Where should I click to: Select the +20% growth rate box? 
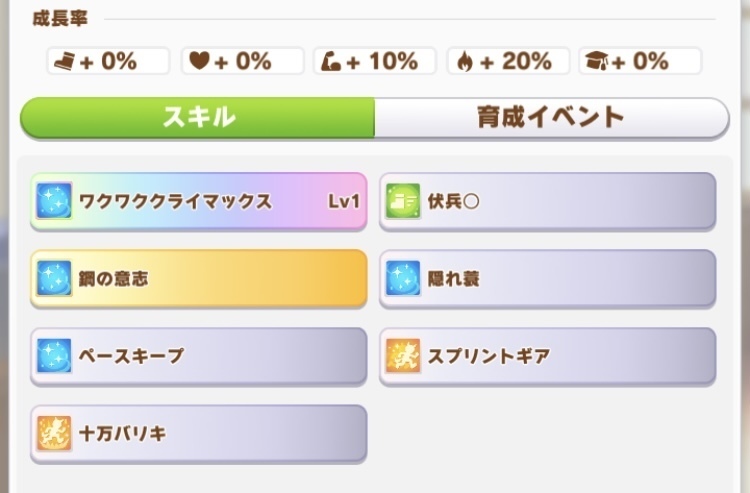[x=508, y=61]
